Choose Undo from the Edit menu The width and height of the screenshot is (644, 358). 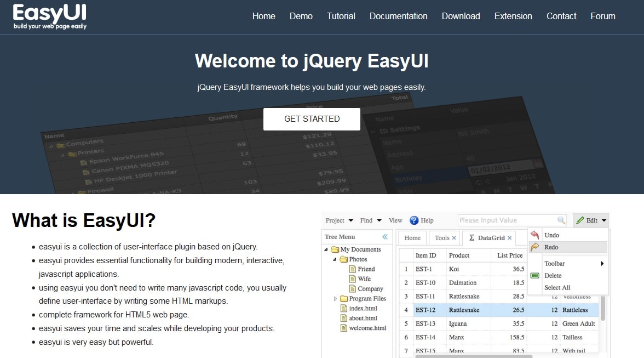(x=567, y=235)
